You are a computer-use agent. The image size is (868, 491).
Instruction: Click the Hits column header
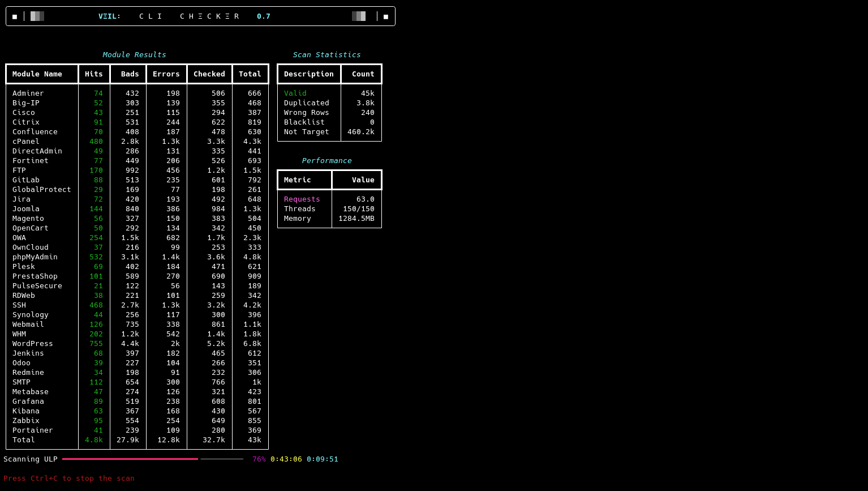[x=94, y=74]
